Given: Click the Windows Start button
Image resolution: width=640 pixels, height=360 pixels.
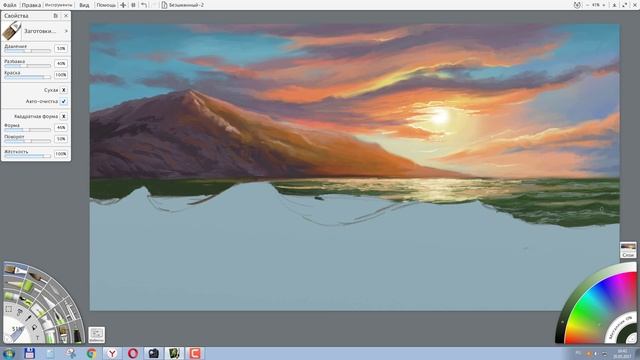Looking at the screenshot, I should pyautogui.click(x=9, y=353).
